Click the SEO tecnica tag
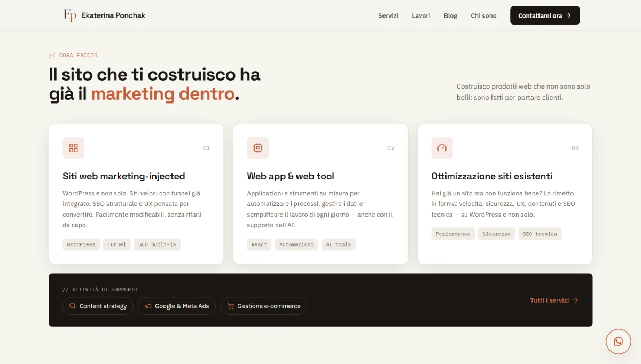641x364 pixels. click(x=540, y=234)
